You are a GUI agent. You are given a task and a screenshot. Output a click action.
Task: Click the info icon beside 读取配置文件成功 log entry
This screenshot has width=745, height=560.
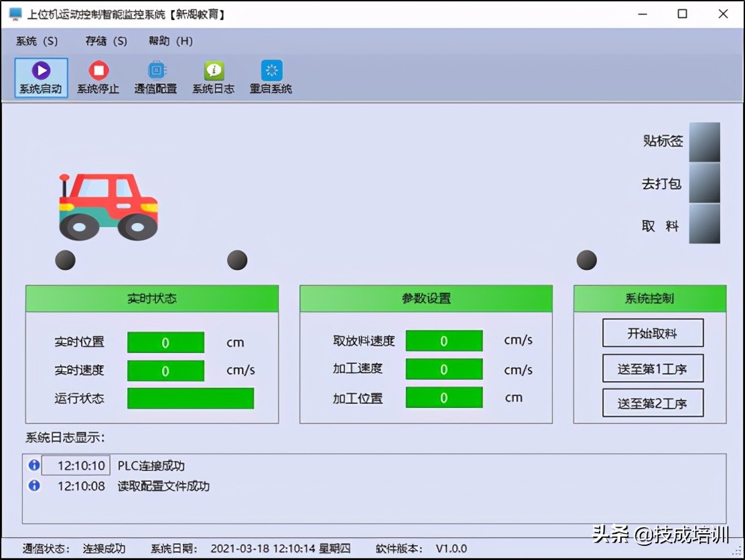33,486
